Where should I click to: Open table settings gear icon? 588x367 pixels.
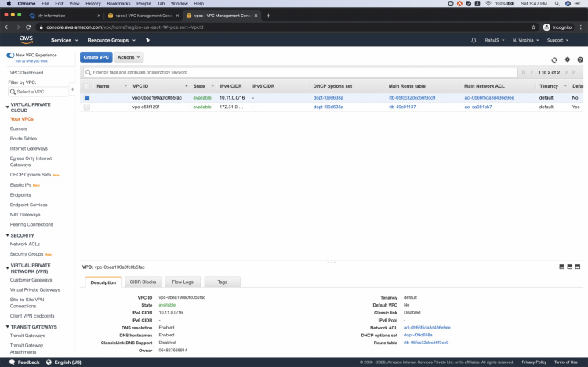pos(567,59)
